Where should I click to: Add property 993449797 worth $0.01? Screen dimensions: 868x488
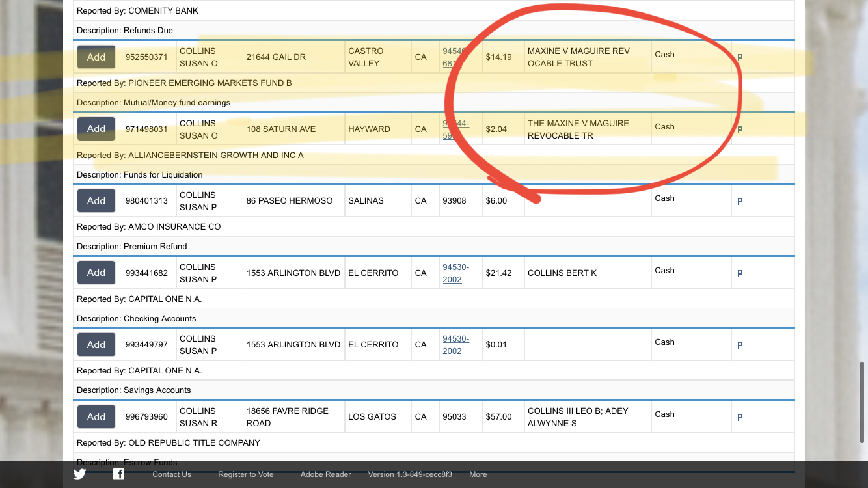pos(96,344)
